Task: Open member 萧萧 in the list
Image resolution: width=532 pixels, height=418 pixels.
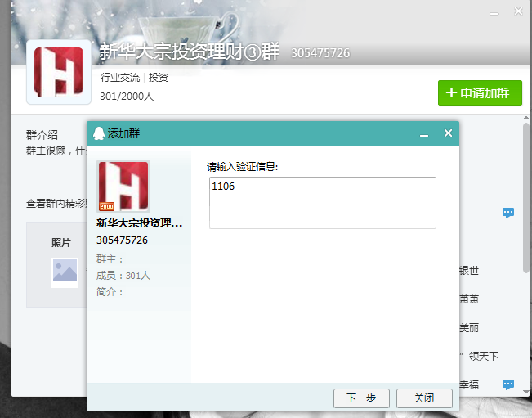Action: pyautogui.click(x=468, y=299)
